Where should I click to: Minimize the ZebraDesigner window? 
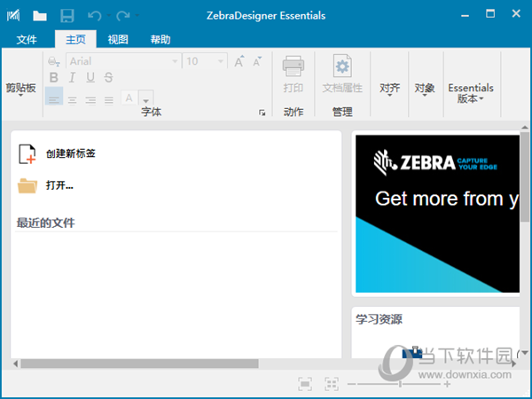[465, 15]
